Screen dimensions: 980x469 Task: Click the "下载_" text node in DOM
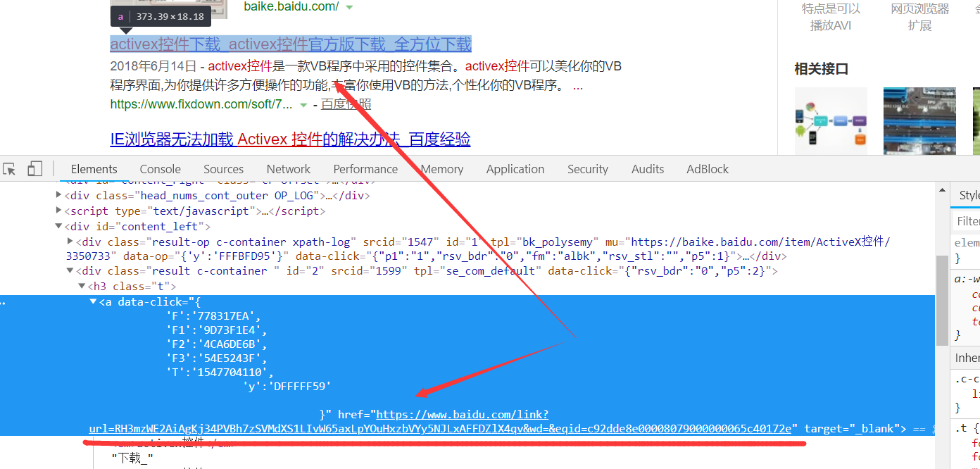tap(132, 458)
